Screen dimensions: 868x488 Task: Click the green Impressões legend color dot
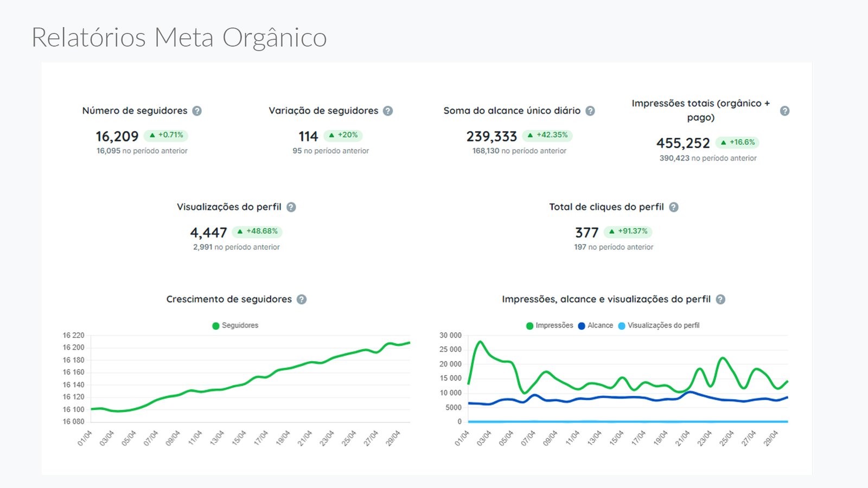[529, 326]
